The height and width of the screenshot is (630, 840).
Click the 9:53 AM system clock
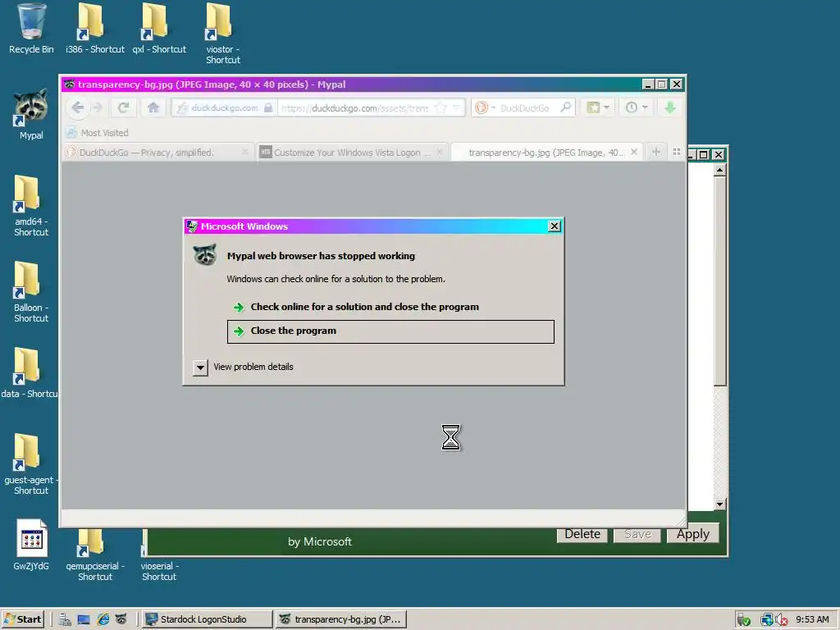(812, 620)
